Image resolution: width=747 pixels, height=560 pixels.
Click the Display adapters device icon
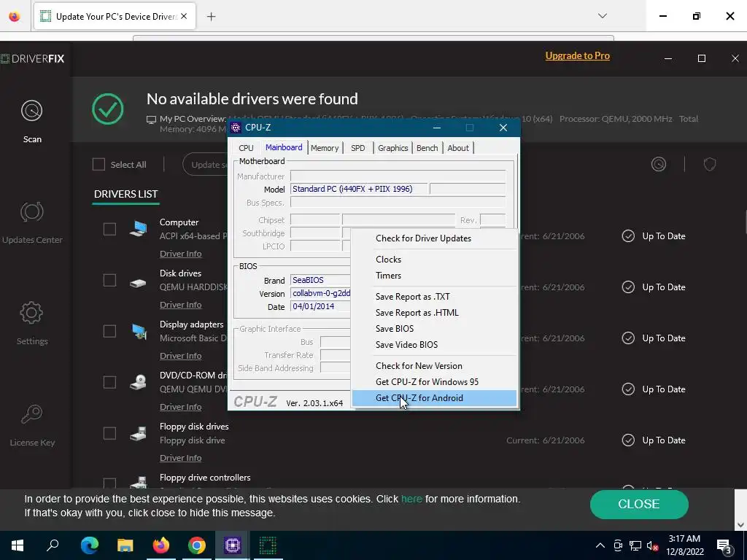139,331
